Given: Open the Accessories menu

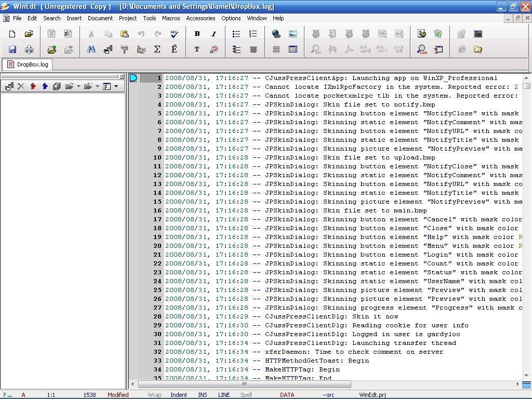Looking at the screenshot, I should pos(201,18).
